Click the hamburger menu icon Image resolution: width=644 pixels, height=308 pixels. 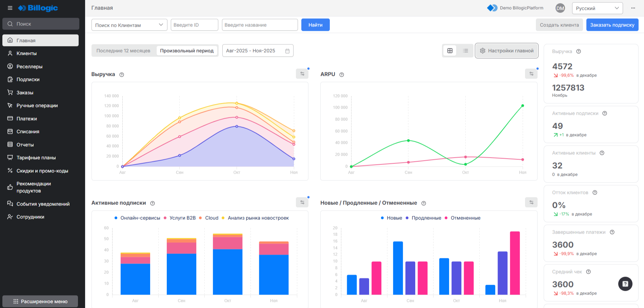point(10,8)
